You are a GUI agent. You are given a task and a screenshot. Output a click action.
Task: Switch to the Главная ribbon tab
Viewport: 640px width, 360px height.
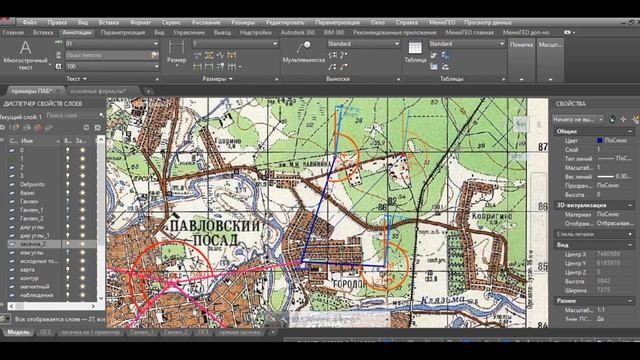point(13,32)
